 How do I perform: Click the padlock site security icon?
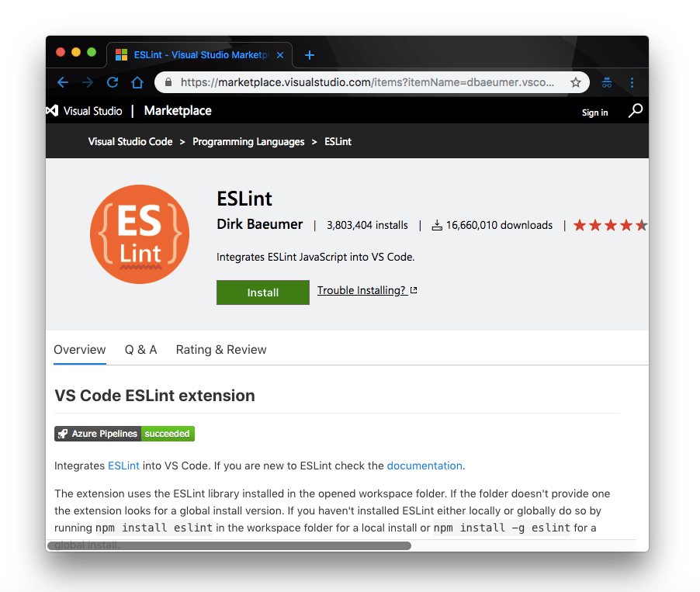168,82
